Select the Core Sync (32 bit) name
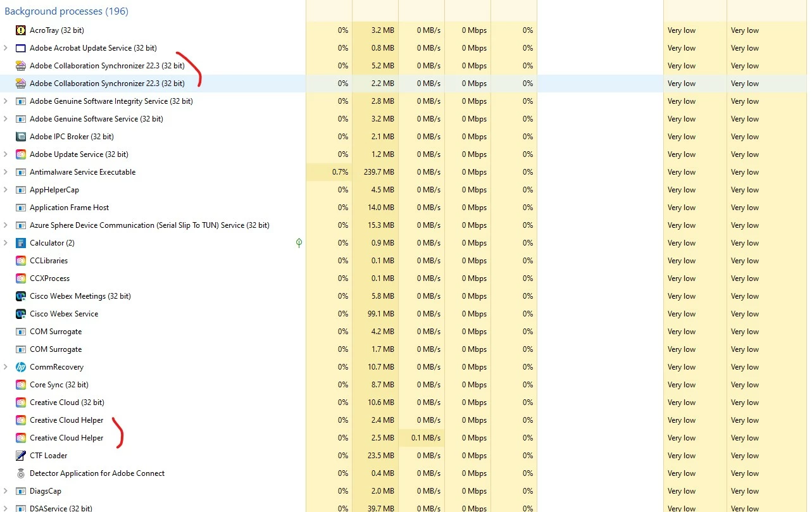Screen dimensions: 812x512 pos(59,385)
